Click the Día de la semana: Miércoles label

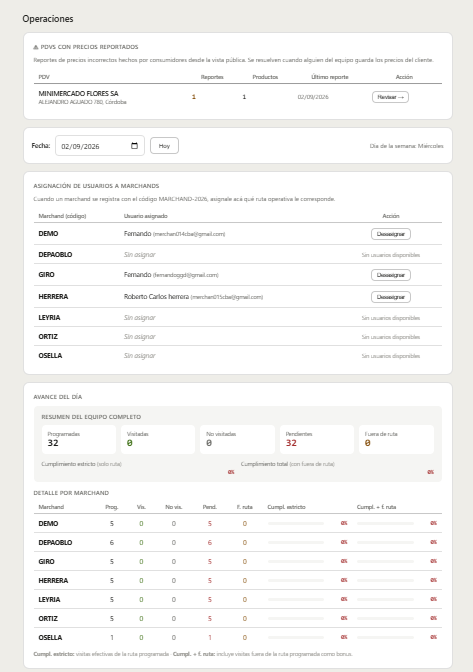[x=407, y=146]
